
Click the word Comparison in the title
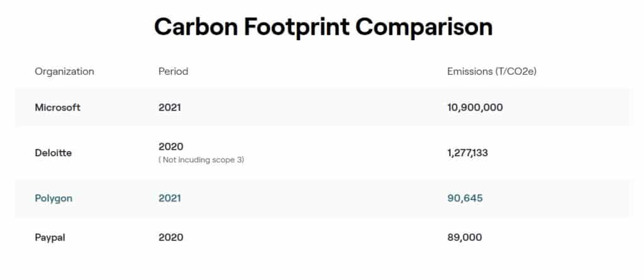(x=424, y=27)
